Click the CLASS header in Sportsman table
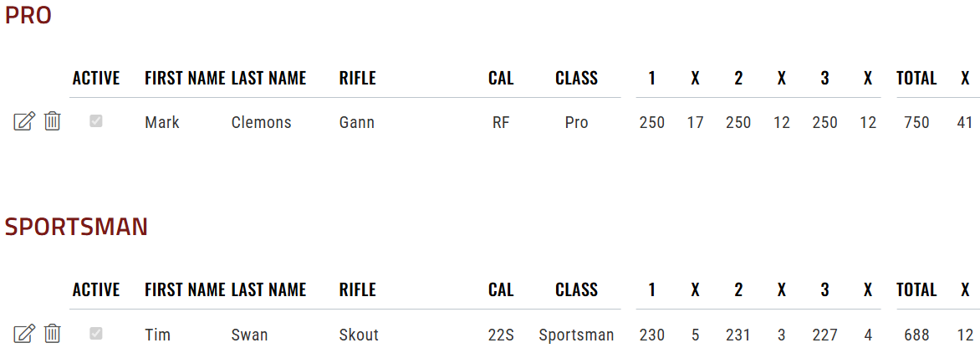980x348 pixels. [576, 290]
